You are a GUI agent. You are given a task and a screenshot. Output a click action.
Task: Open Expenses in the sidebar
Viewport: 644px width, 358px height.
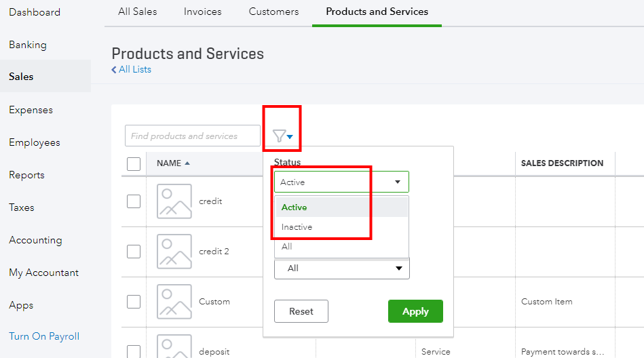pyautogui.click(x=31, y=110)
